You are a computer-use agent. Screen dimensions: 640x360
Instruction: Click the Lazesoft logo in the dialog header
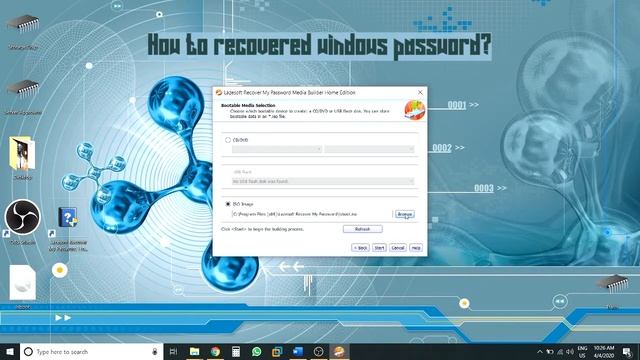click(x=414, y=111)
